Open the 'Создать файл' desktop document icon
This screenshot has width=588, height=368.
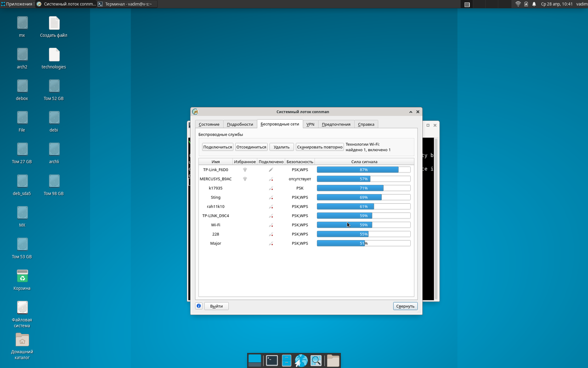point(54,23)
